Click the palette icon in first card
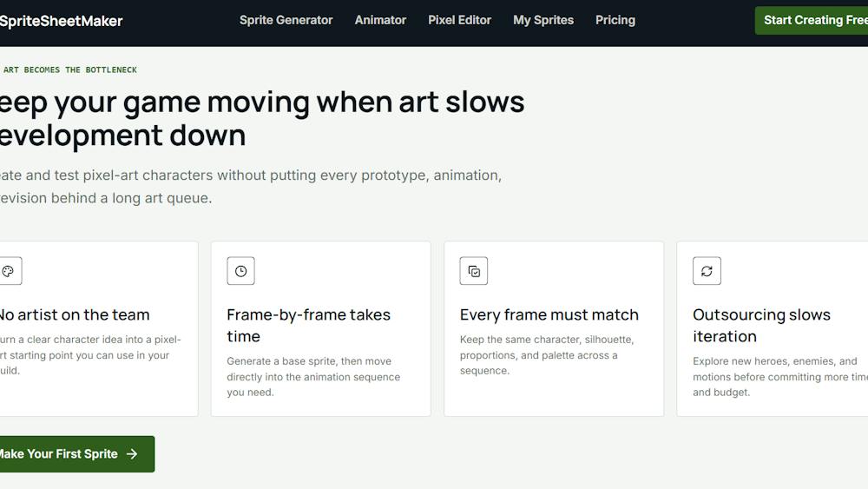The height and width of the screenshot is (489, 868). [x=8, y=271]
